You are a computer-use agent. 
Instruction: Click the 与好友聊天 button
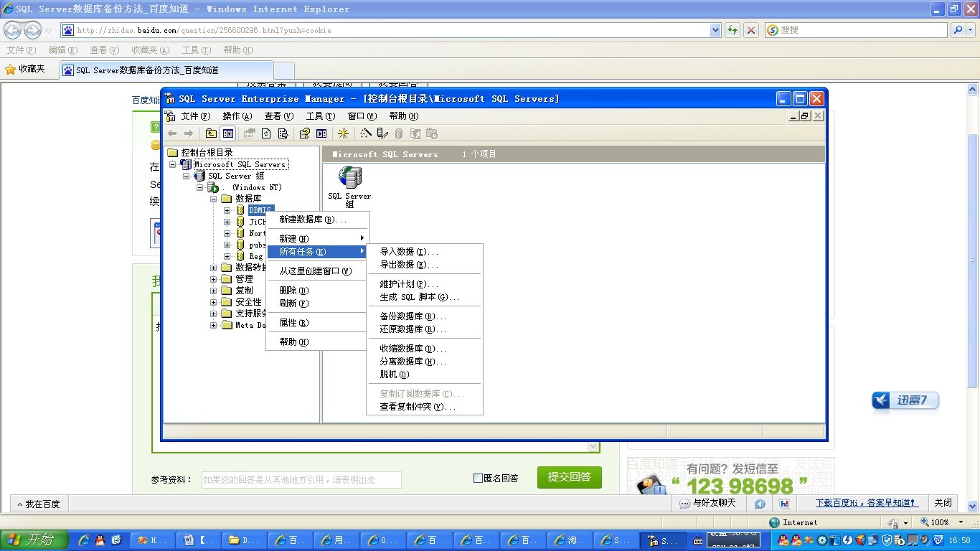point(708,503)
